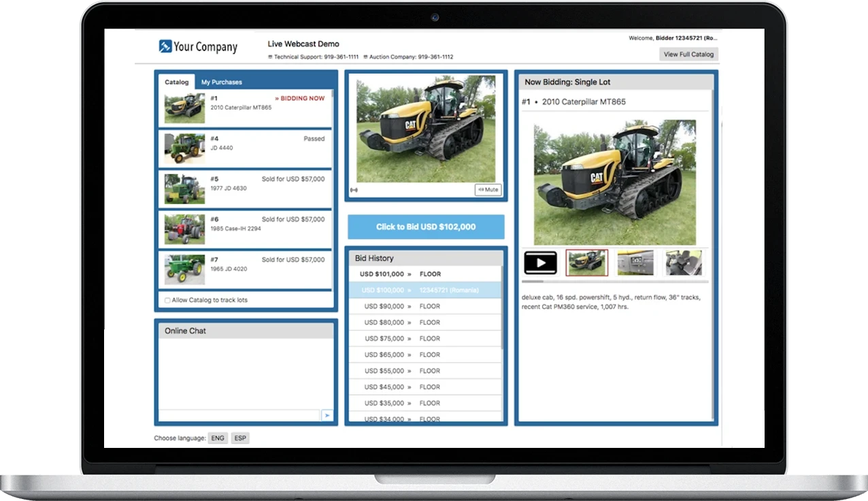Switch language to ESP

(240, 438)
